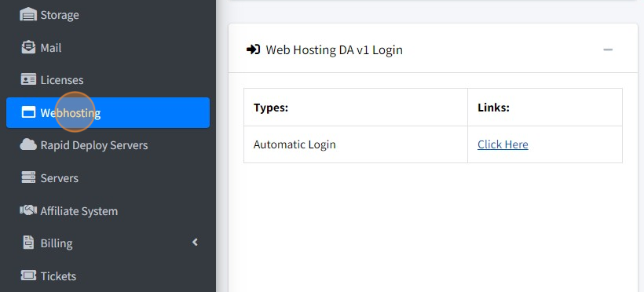Click the Webhosting window icon

[x=28, y=112]
